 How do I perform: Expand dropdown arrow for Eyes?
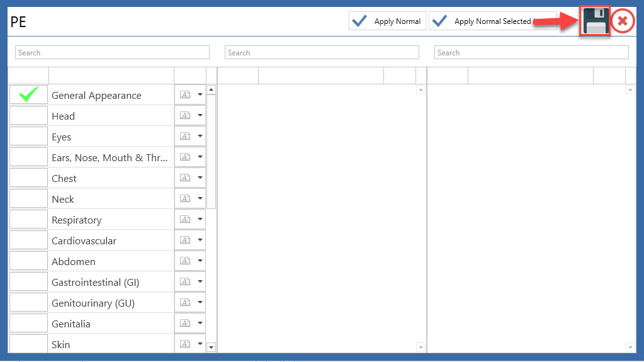pos(200,136)
